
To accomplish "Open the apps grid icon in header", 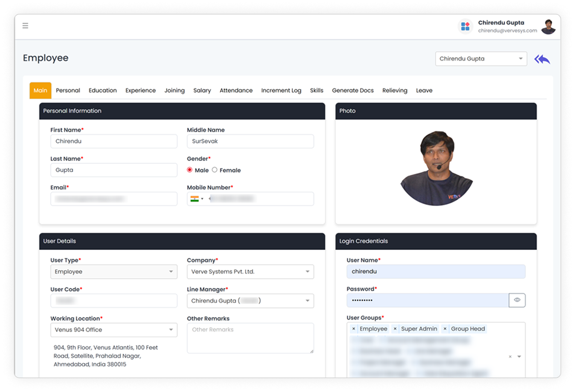I will pyautogui.click(x=465, y=27).
